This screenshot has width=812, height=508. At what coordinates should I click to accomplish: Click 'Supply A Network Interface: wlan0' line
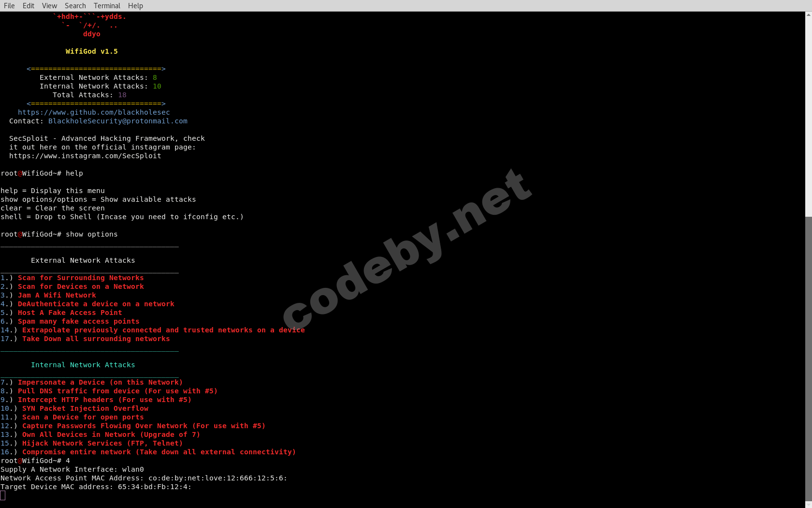pyautogui.click(x=72, y=469)
